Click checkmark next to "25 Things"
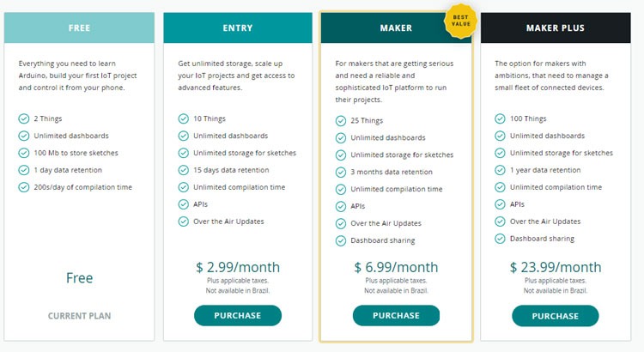The width and height of the screenshot is (644, 352). point(342,120)
